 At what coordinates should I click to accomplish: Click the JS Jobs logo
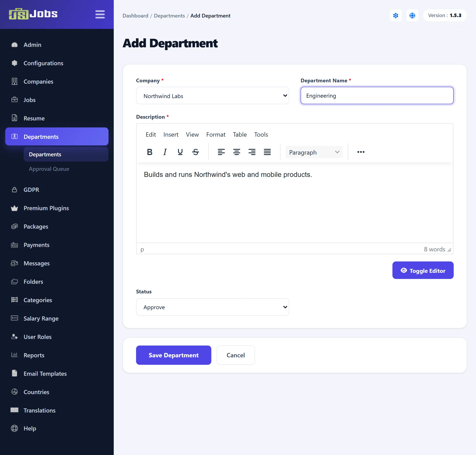[33, 14]
